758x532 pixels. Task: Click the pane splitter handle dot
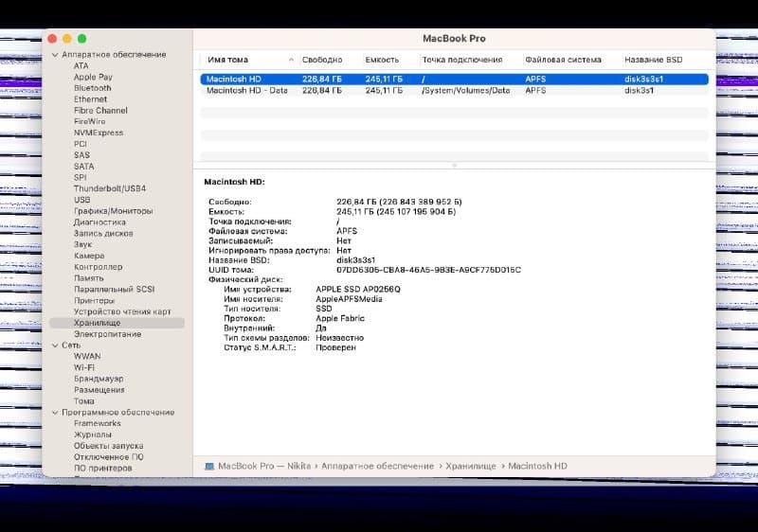[454, 166]
